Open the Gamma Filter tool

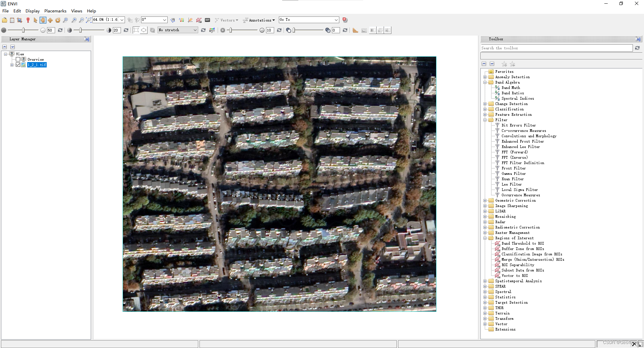(513, 174)
